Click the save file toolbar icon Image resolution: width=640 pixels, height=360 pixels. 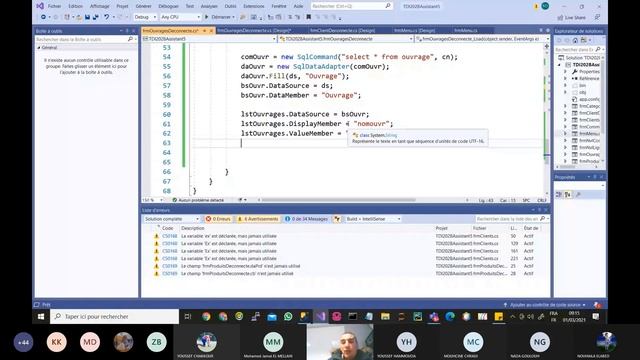[x=87, y=17]
